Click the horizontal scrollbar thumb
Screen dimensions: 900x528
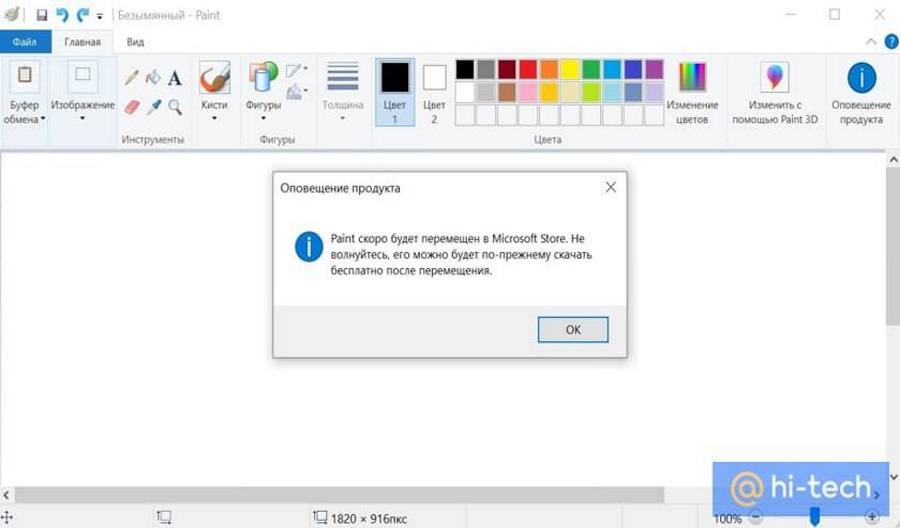pos(339,494)
